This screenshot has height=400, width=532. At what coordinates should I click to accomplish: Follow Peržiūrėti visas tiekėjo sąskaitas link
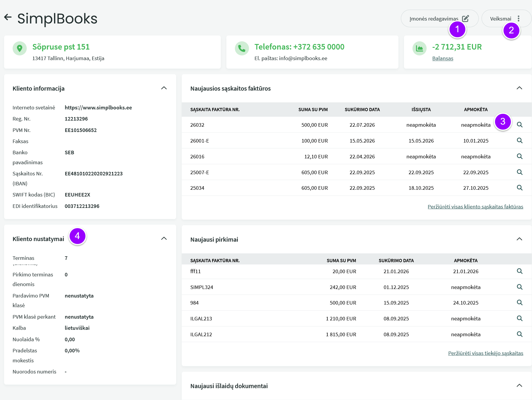tap(486, 353)
